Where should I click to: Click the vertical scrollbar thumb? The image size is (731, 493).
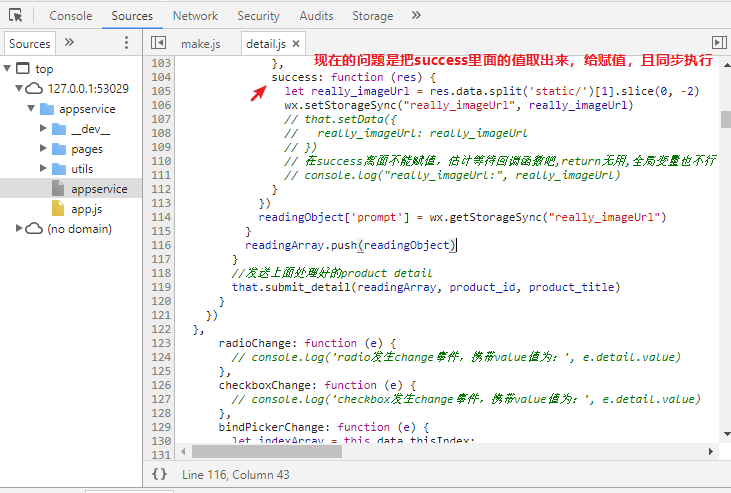pos(726,119)
